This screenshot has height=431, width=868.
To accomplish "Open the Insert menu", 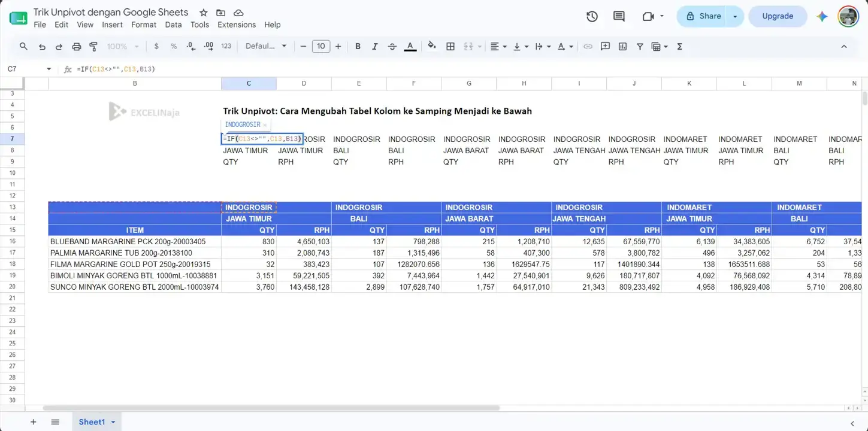I will 112,25.
